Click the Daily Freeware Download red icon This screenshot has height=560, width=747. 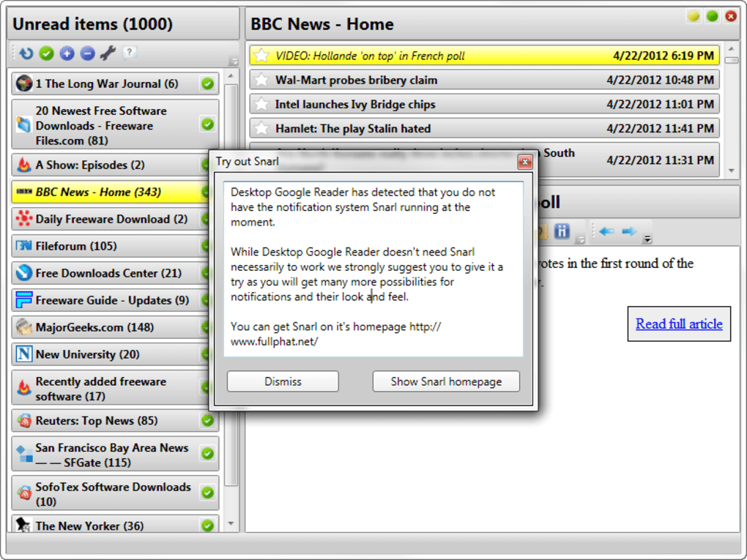(x=24, y=219)
